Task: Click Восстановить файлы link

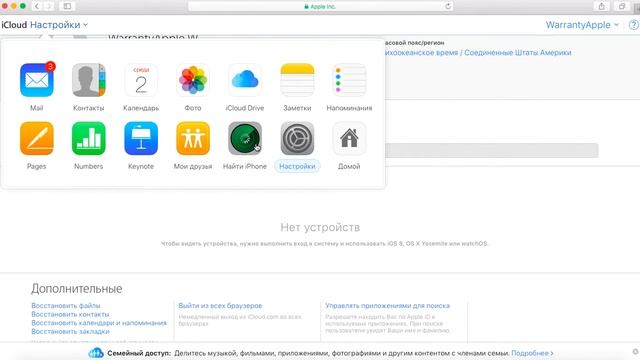Action: point(66,306)
